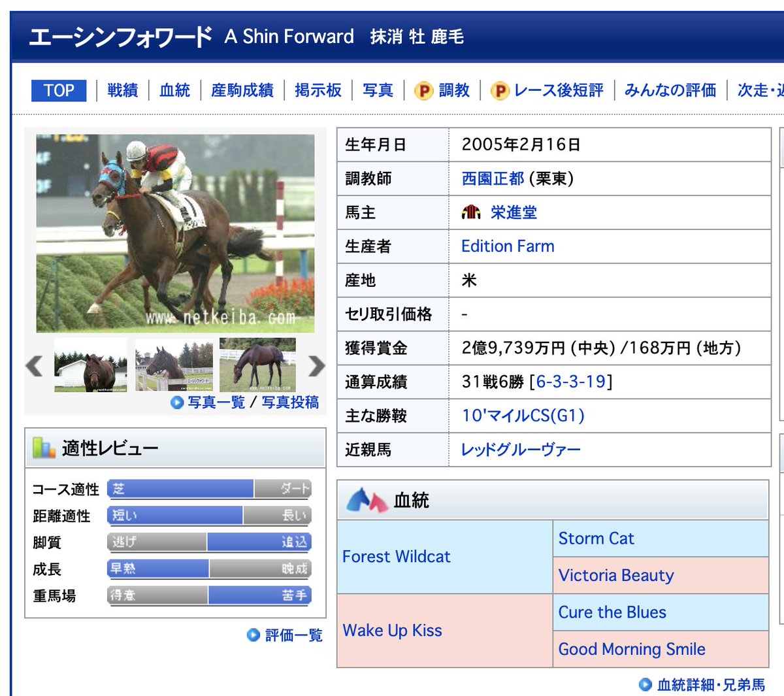
Task: Click the horse icon in 血統 header
Action: tap(367, 501)
